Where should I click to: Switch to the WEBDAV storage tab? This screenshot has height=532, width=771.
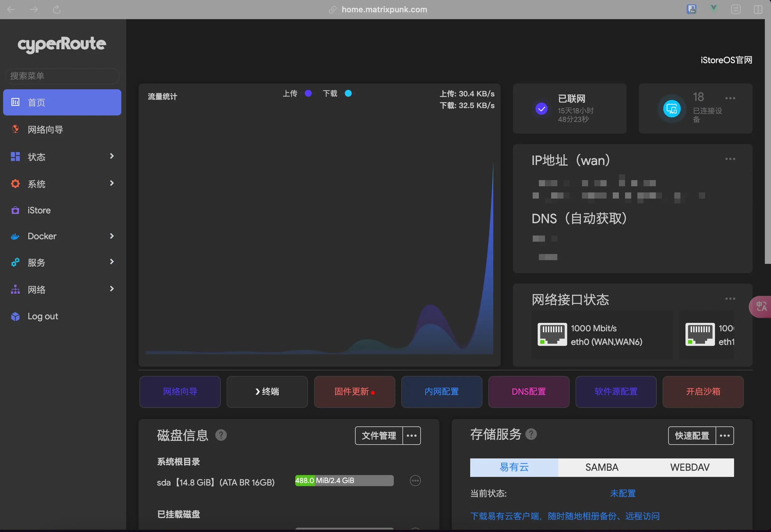[690, 467]
